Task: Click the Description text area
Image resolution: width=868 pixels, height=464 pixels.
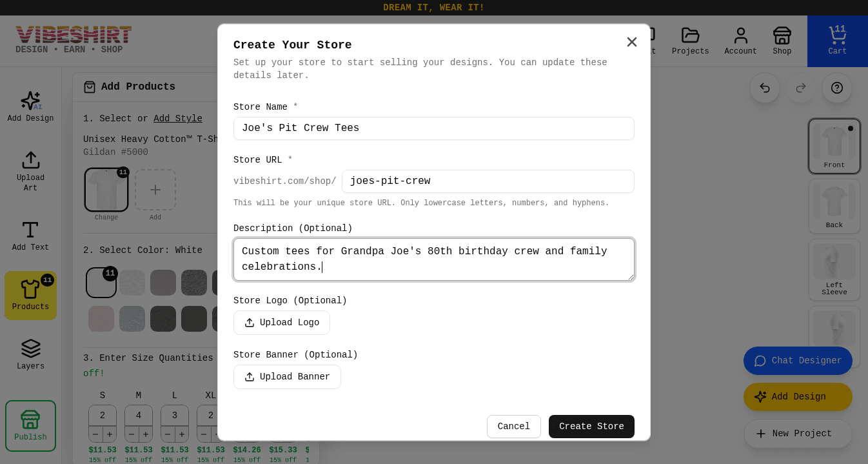Action: click(x=434, y=259)
